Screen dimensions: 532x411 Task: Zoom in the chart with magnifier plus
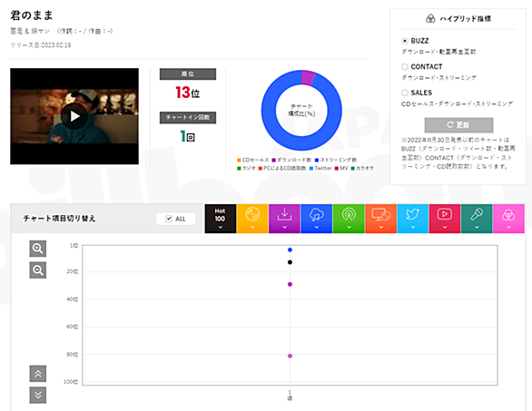(x=37, y=249)
